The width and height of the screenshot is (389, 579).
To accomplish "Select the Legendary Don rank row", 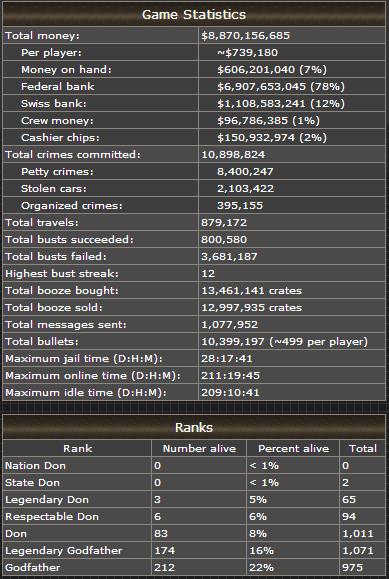I will (194, 500).
